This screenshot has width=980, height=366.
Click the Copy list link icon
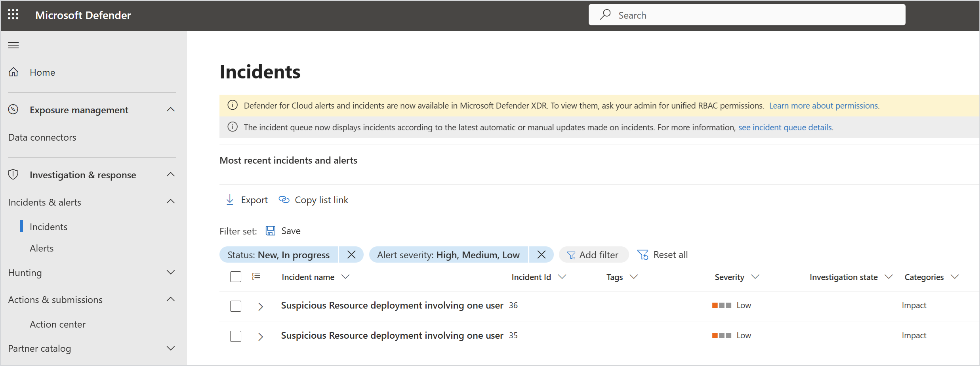[x=284, y=200]
